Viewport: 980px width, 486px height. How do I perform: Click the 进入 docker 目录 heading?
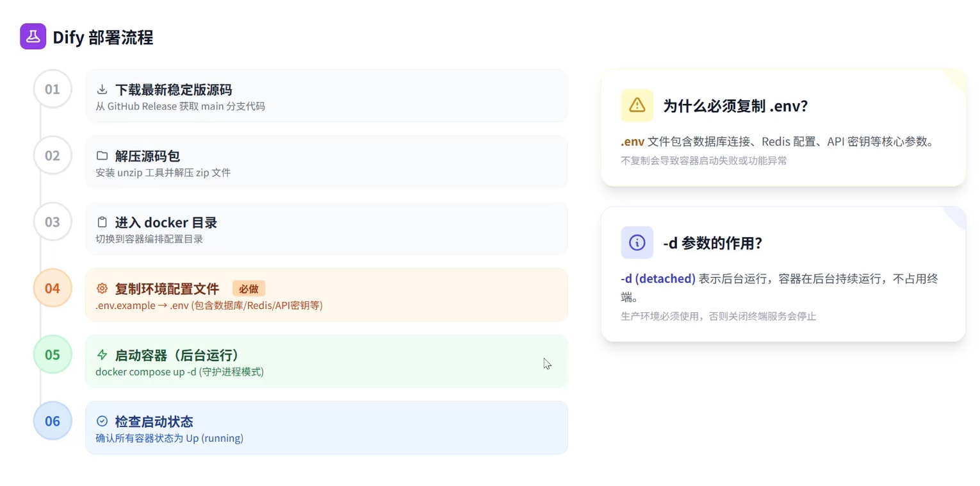167,222
